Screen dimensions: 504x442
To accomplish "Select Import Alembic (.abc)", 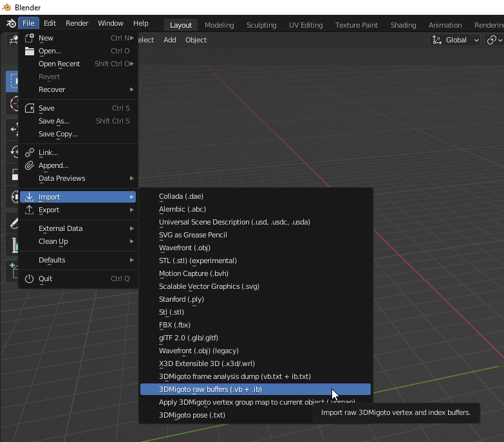I will tap(256, 209).
